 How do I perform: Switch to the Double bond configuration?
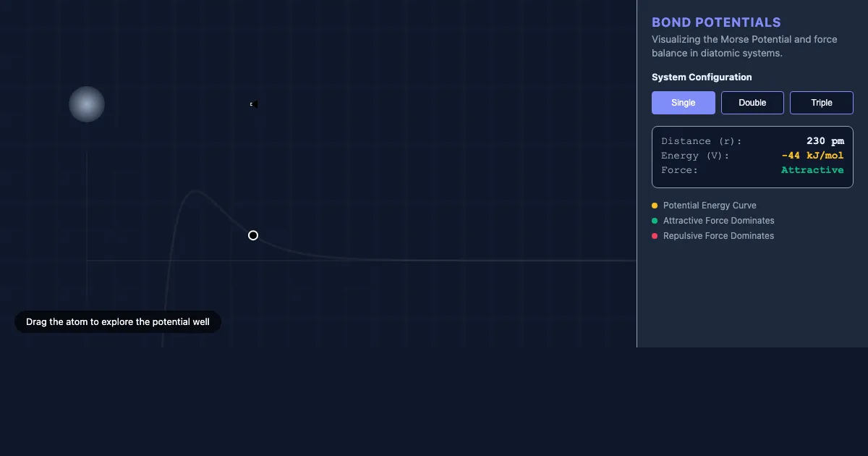click(x=752, y=103)
